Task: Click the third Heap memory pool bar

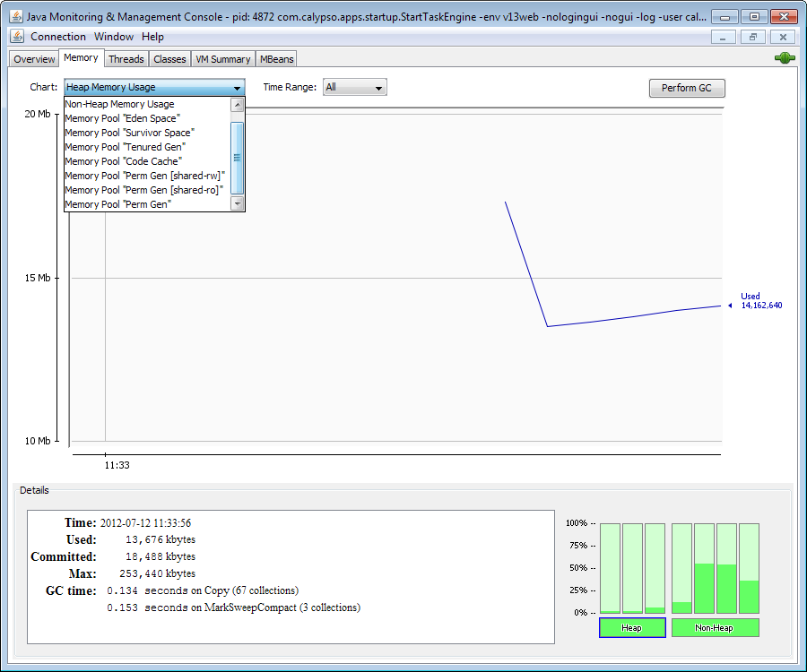Action: point(655,568)
